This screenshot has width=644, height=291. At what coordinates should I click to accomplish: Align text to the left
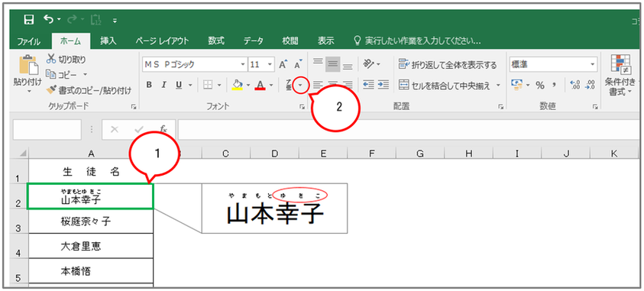tap(318, 85)
